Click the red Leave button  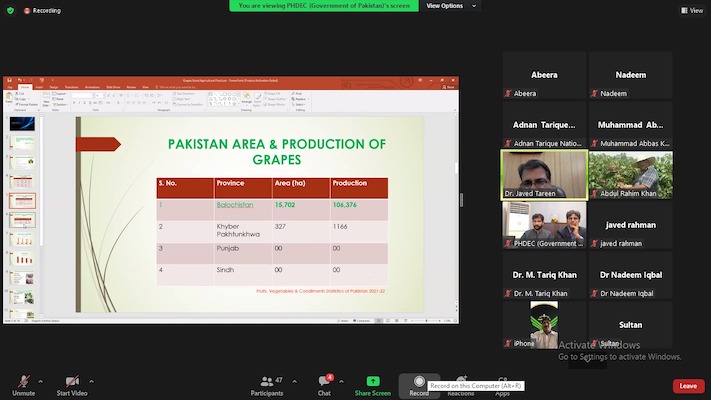pyautogui.click(x=688, y=386)
